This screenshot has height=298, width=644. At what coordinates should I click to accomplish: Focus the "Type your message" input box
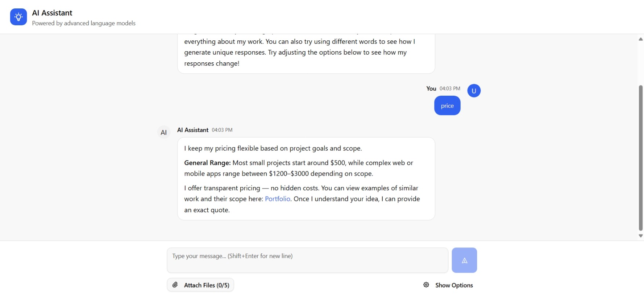coord(307,260)
